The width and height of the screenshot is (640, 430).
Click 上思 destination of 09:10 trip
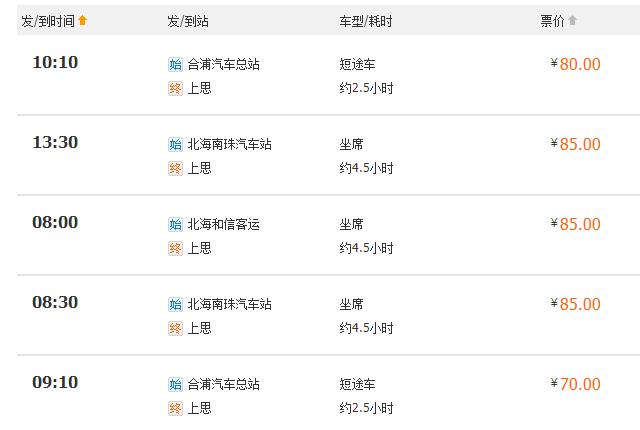pos(200,408)
